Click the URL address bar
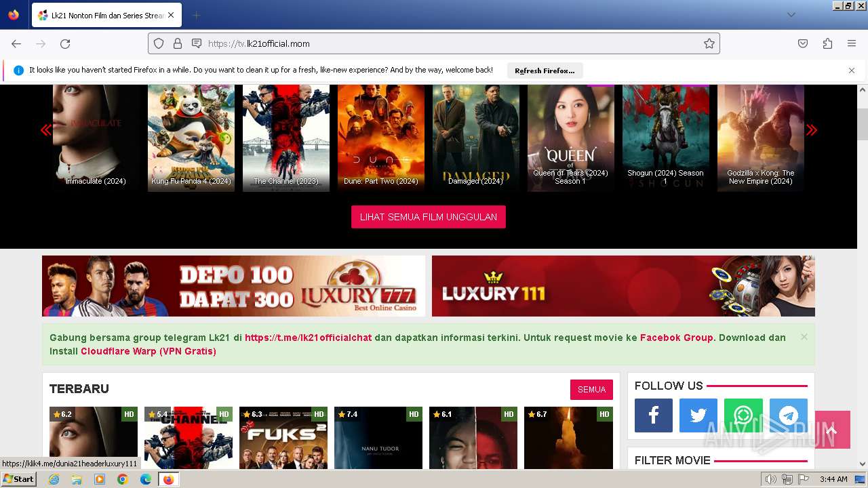This screenshot has height=488, width=868. [x=434, y=43]
